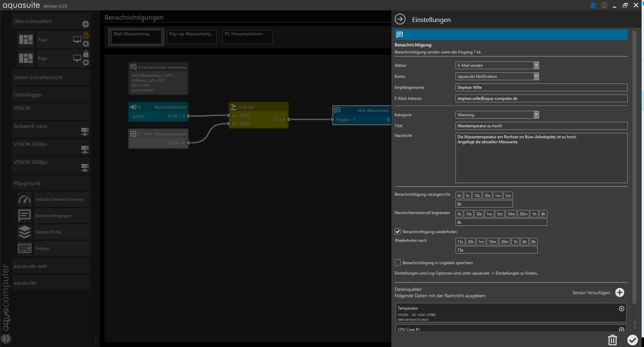The width and height of the screenshot is (644, 347).
Task: Open Hotkeys keyboard icon
Action: point(24,248)
